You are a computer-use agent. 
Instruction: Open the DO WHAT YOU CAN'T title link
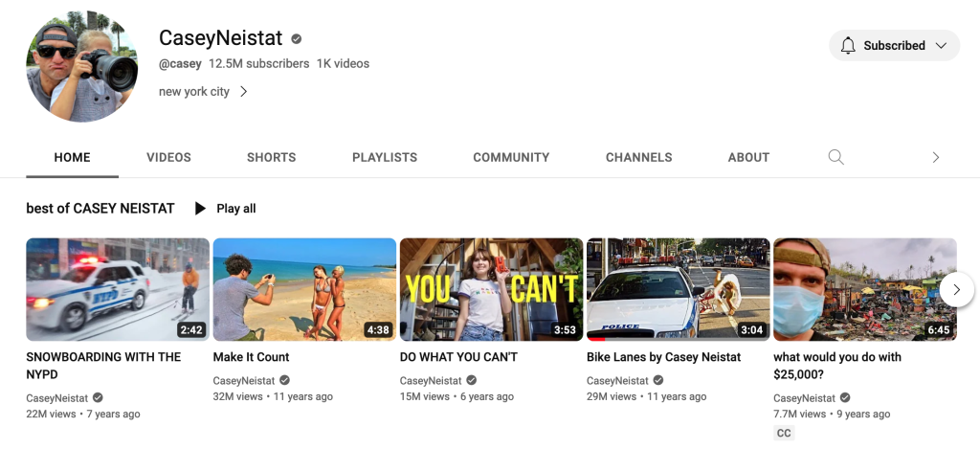458,357
